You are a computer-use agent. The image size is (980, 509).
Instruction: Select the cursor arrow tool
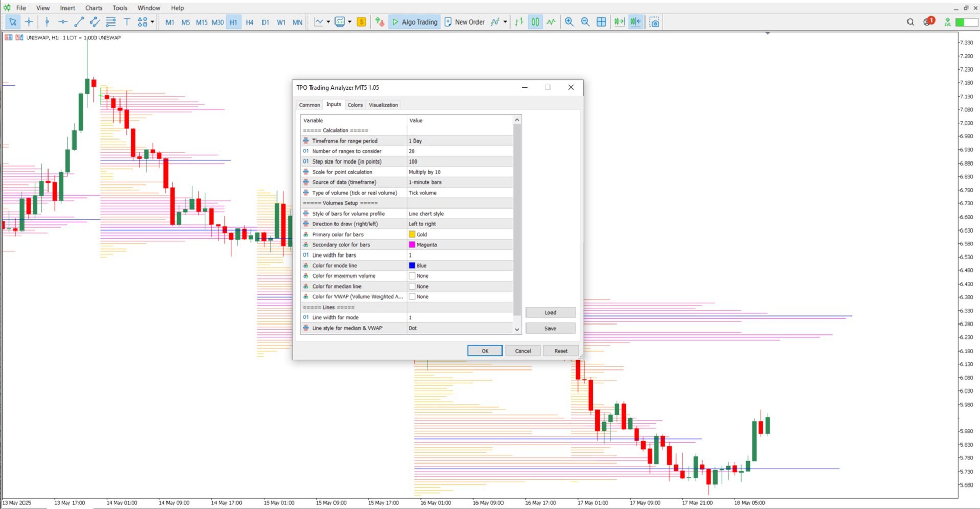pos(13,22)
